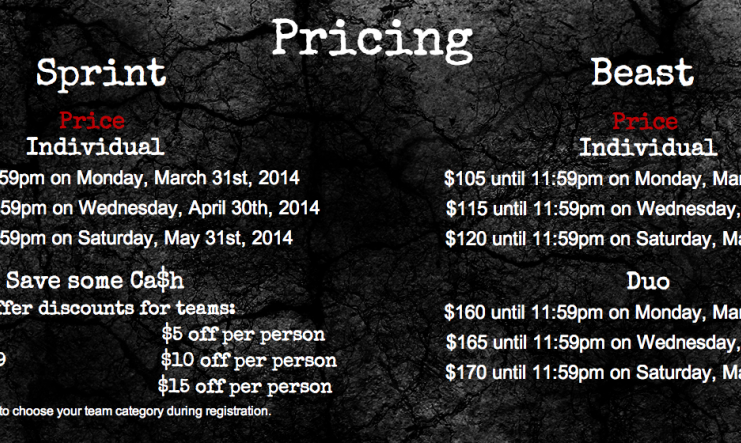This screenshot has height=443, width=741.
Task: Select the $10 off per person text
Action: pos(249,360)
